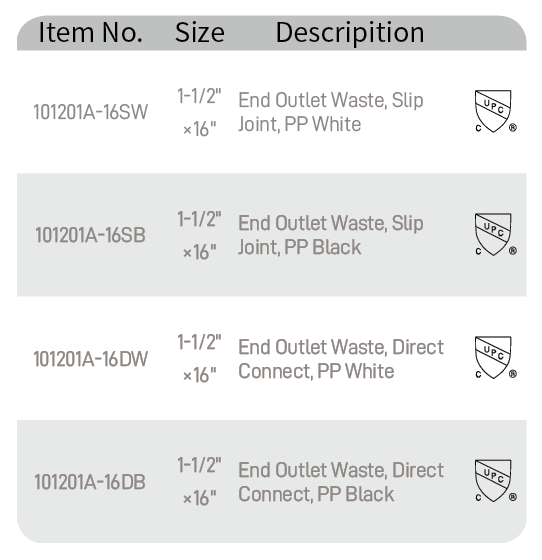The height and width of the screenshot is (560, 542).
Task: Click the UPC shield icon for 101201A-16SB
Action: coord(496,234)
